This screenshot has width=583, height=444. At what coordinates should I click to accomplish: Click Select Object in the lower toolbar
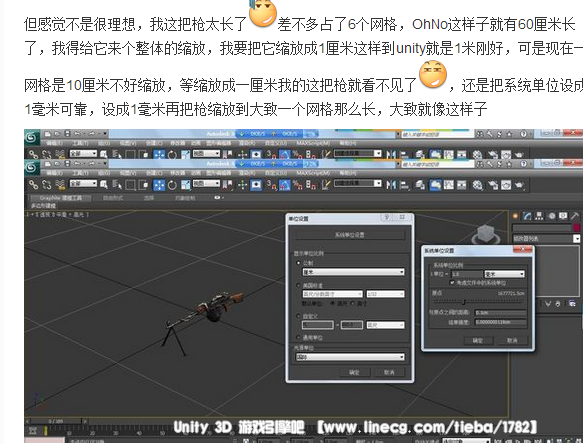(104, 184)
